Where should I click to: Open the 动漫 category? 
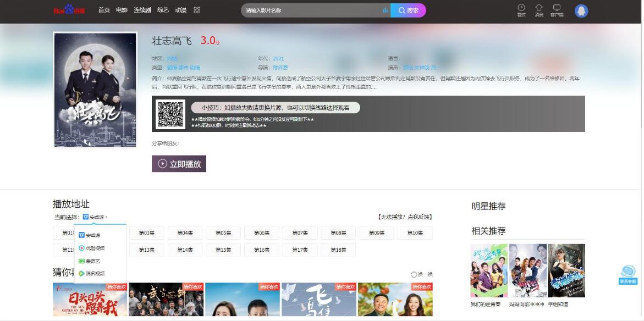tap(181, 10)
